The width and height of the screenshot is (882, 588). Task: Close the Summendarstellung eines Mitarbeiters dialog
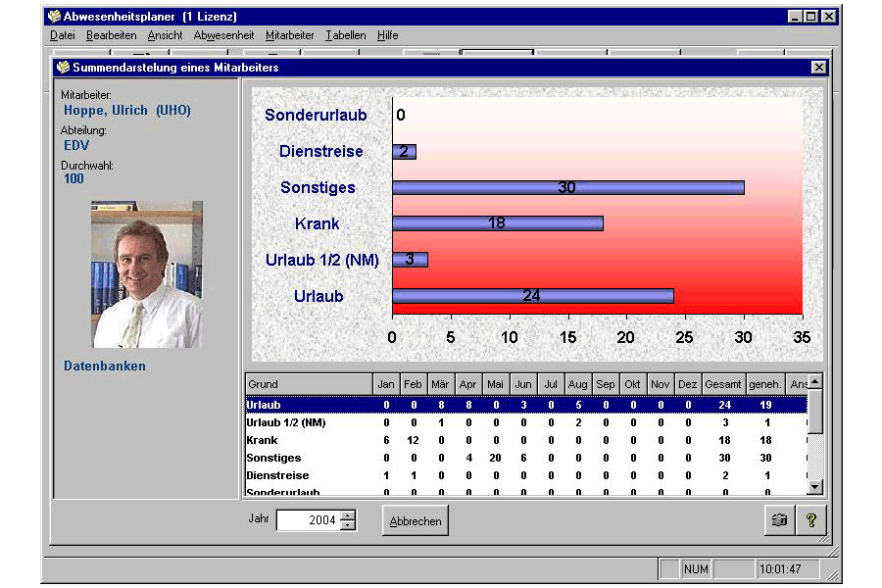819,68
